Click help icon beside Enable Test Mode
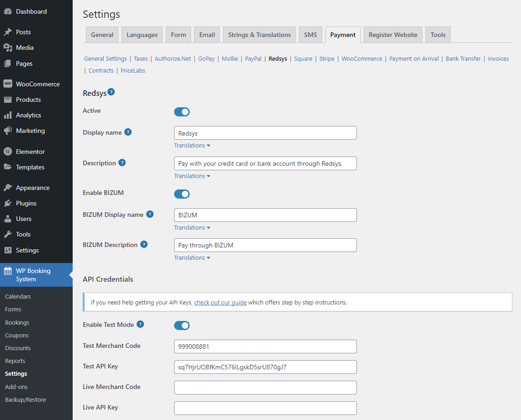This screenshot has height=420, width=521. pos(141,325)
